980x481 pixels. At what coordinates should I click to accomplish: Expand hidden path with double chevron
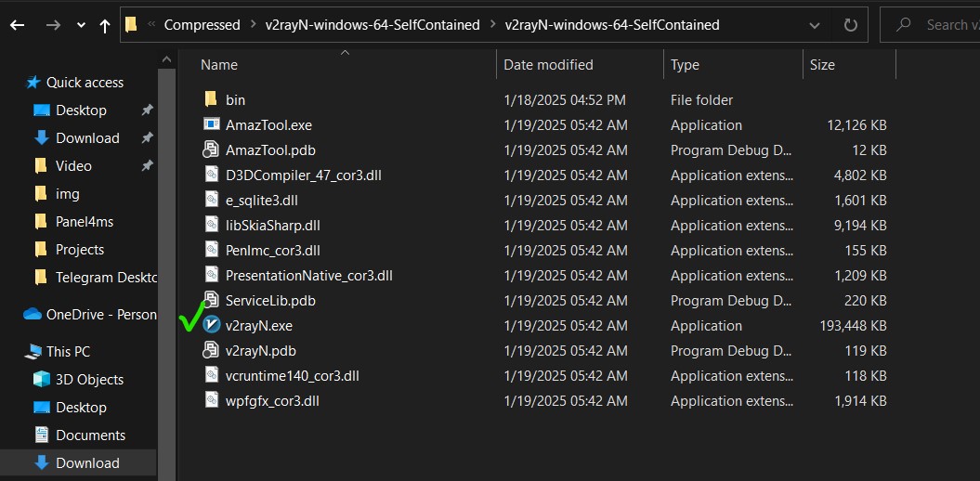pyautogui.click(x=150, y=25)
